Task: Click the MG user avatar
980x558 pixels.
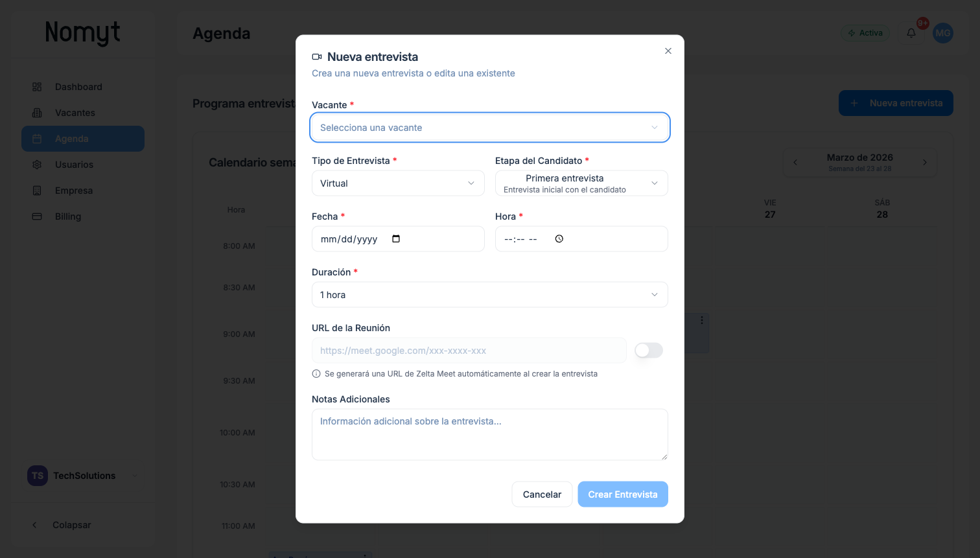Action: coord(942,32)
